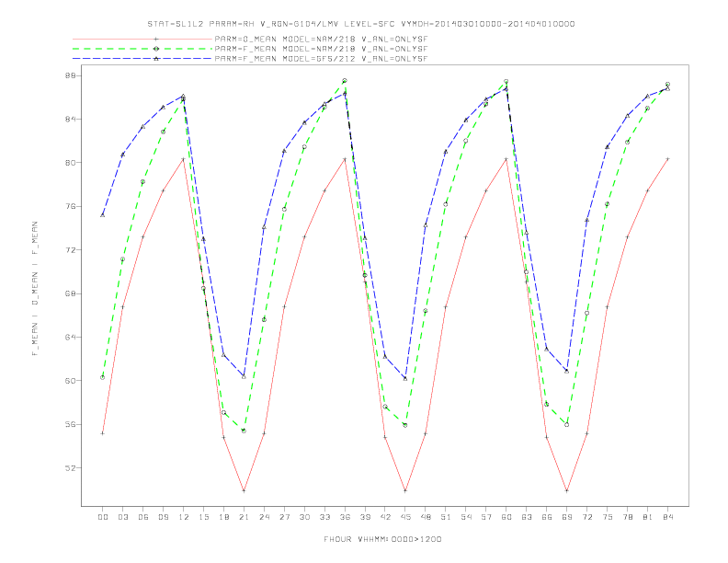
Task: Click the x-axis tick label 60
Action: [506, 517]
